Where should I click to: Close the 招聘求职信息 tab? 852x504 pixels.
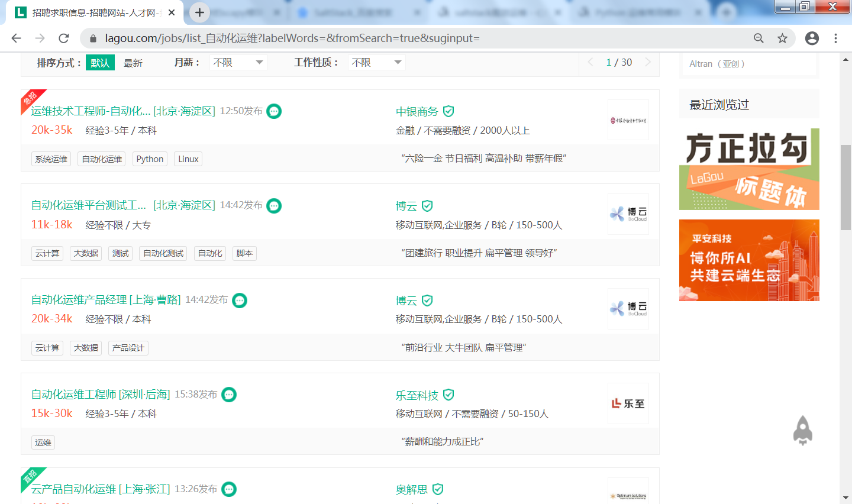172,12
